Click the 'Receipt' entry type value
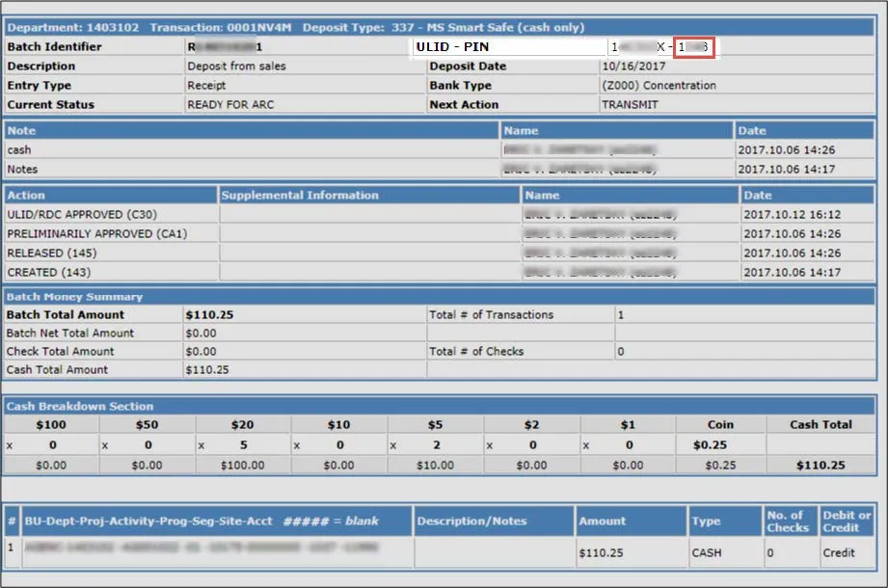This screenshot has height=588, width=888. [x=206, y=86]
